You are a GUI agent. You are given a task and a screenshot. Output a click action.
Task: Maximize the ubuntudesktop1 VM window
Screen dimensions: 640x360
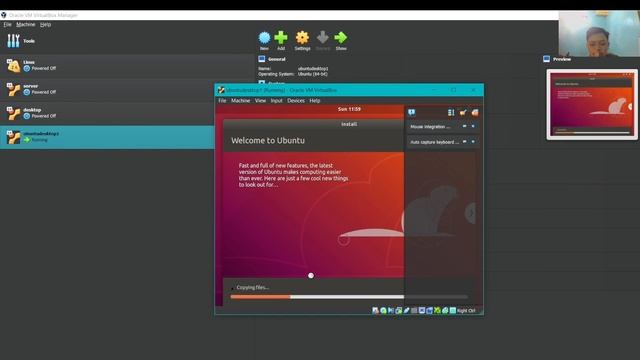pyautogui.click(x=453, y=90)
